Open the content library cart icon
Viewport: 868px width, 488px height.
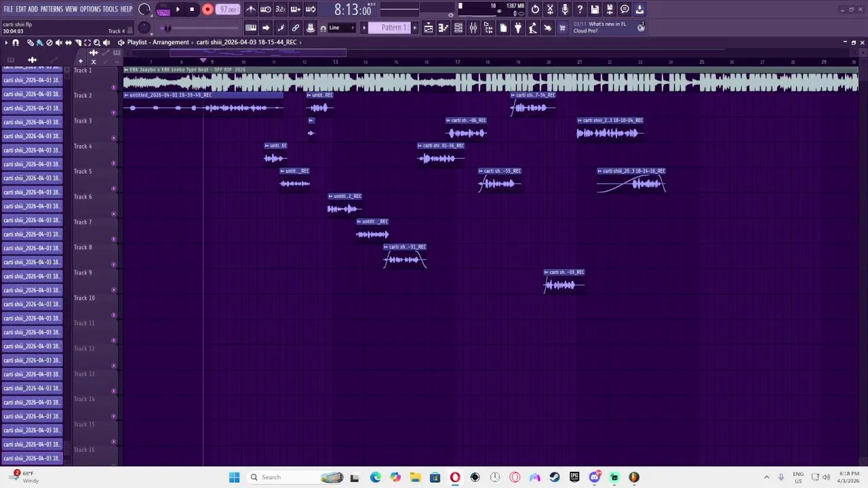(562, 28)
